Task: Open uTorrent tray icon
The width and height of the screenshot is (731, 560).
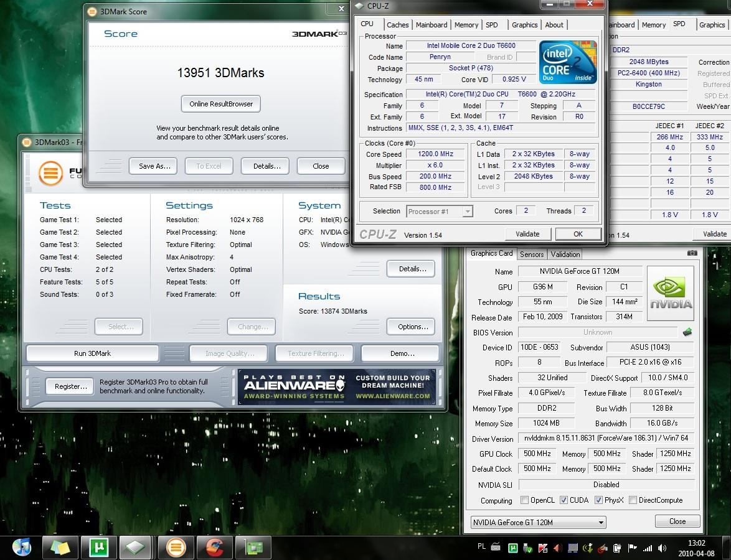Action: pos(513,548)
